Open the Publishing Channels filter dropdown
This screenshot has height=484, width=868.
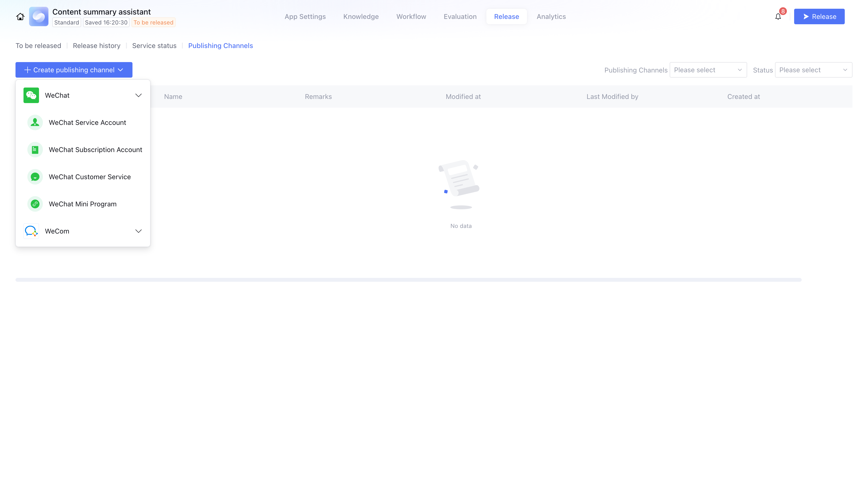click(708, 70)
